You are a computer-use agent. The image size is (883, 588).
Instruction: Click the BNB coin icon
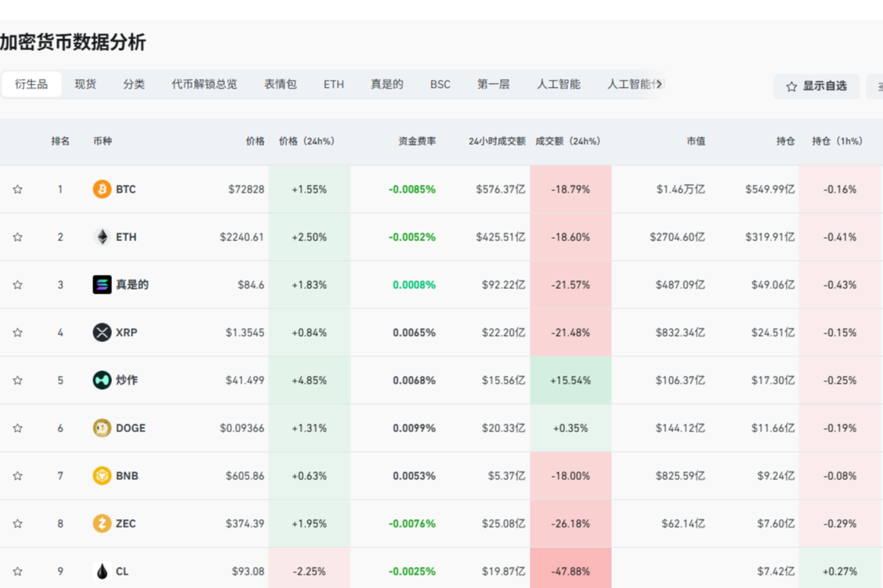click(102, 476)
